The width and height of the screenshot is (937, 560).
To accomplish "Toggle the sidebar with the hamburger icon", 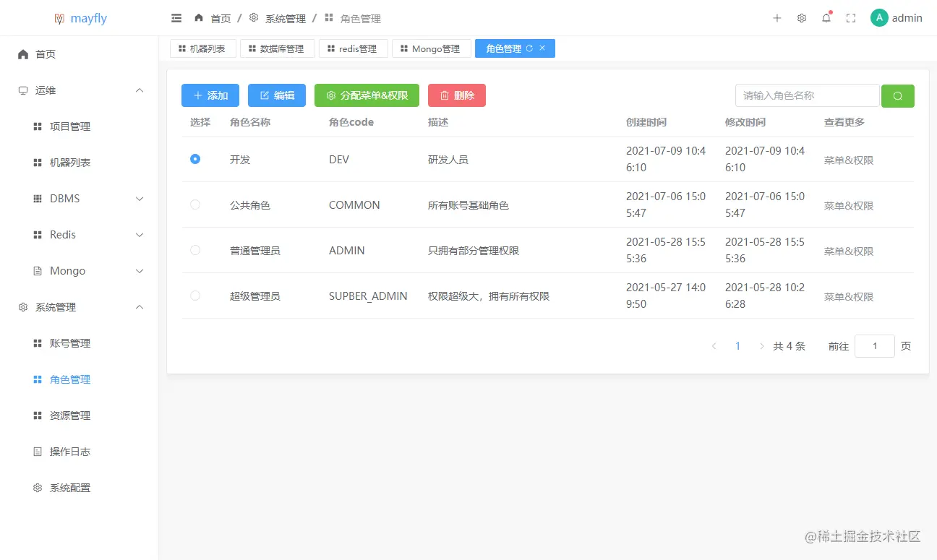I will pyautogui.click(x=176, y=17).
